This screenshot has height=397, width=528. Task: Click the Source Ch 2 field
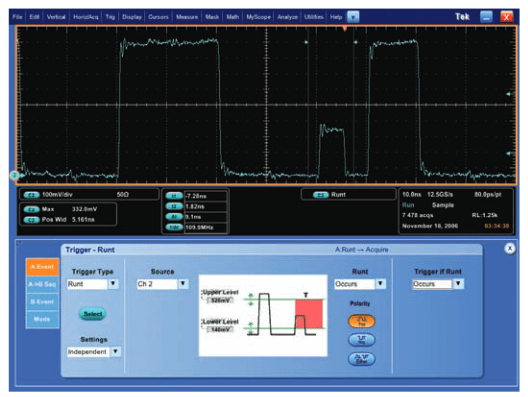coord(157,284)
